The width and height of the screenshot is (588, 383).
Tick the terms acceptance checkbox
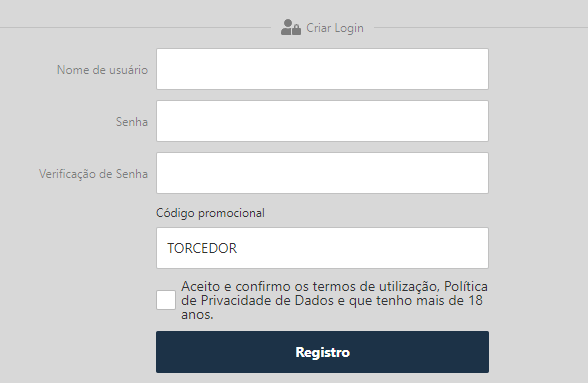tap(166, 300)
